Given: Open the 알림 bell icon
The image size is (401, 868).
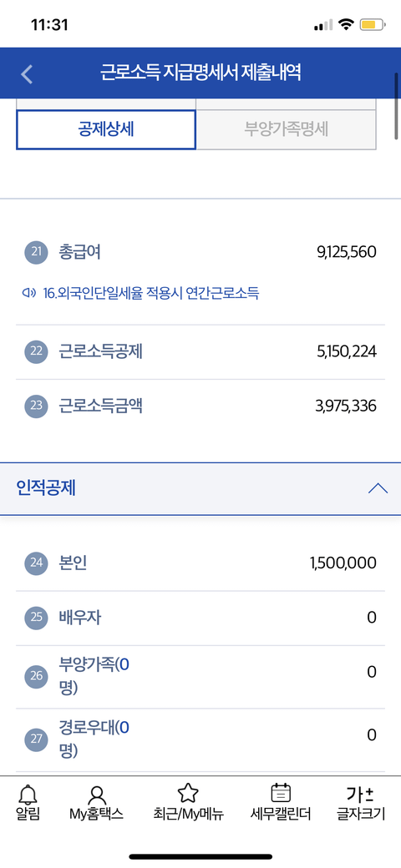Looking at the screenshot, I should [x=27, y=795].
